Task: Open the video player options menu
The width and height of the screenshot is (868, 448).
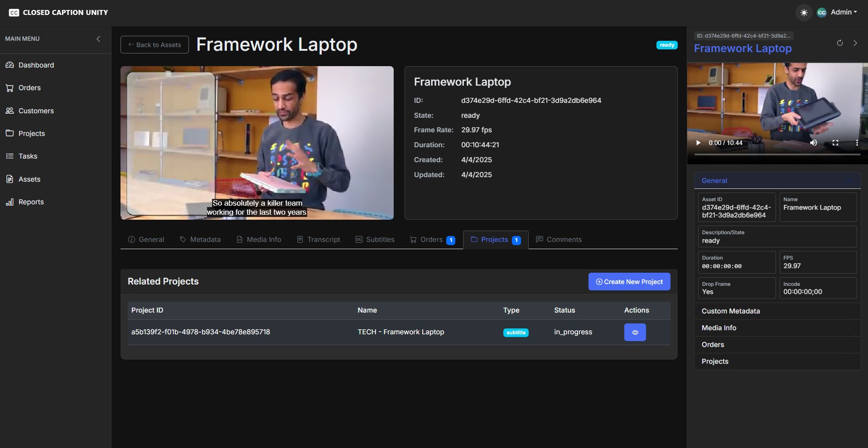Action: (x=857, y=143)
